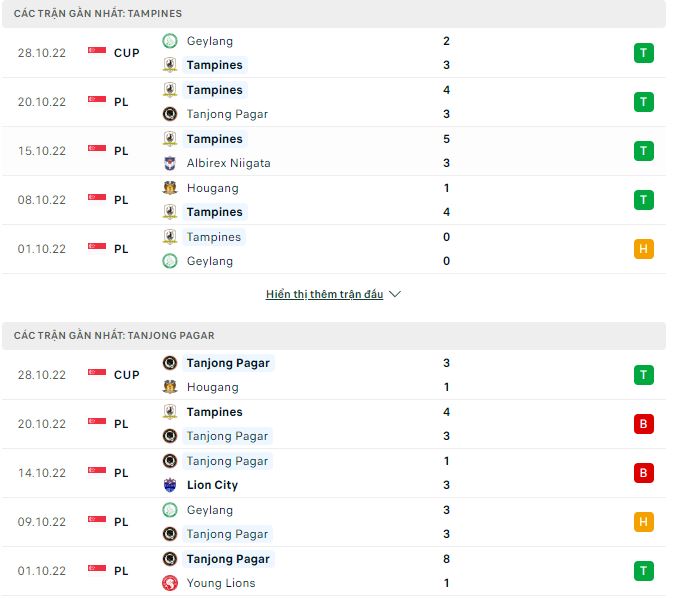Click Geylang crest in 28.10.22 cup match
The width and height of the screenshot is (676, 598).
pos(170,41)
